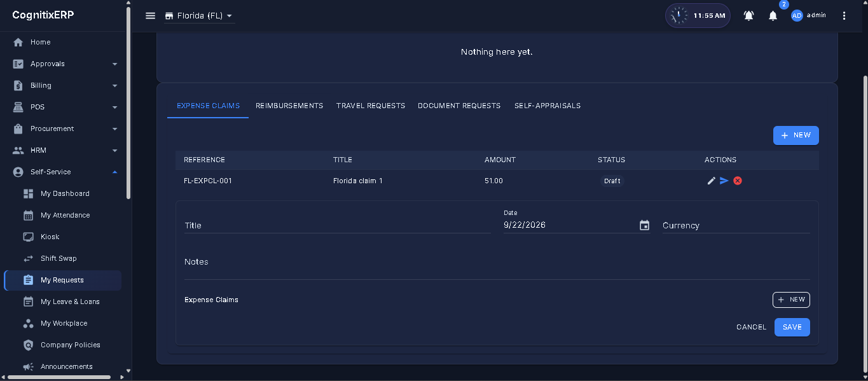Open My Leave & Loans menu item

[x=62, y=301]
